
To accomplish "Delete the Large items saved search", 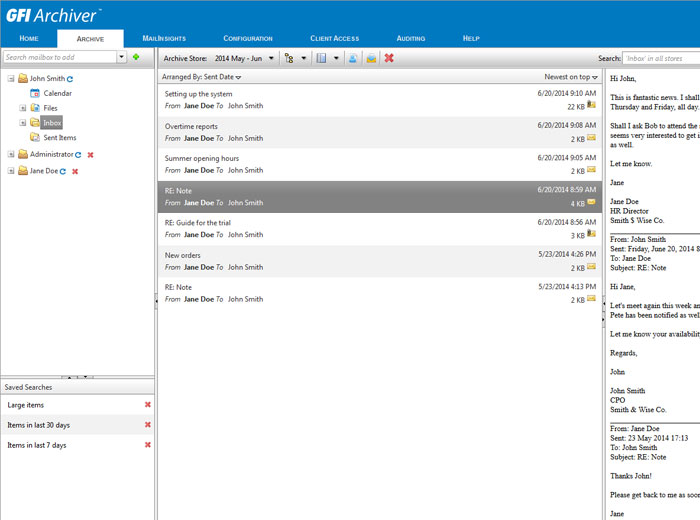I will [148, 404].
